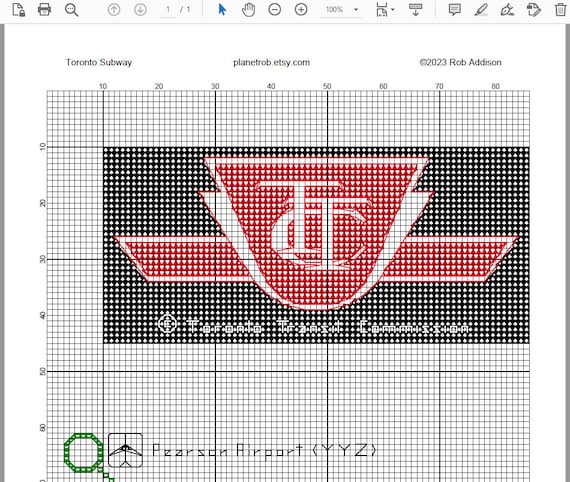Activate the hand pan tool

(248, 9)
